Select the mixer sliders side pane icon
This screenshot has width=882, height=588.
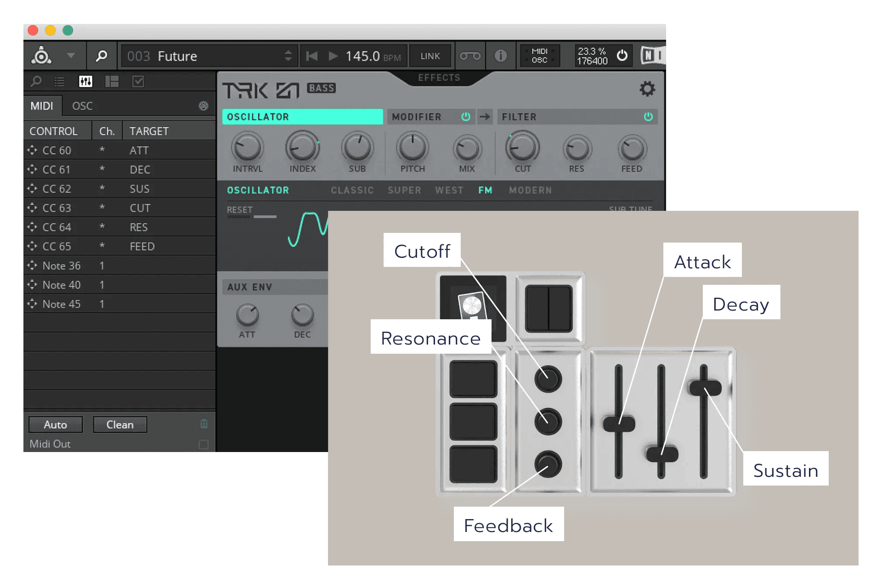pyautogui.click(x=85, y=82)
